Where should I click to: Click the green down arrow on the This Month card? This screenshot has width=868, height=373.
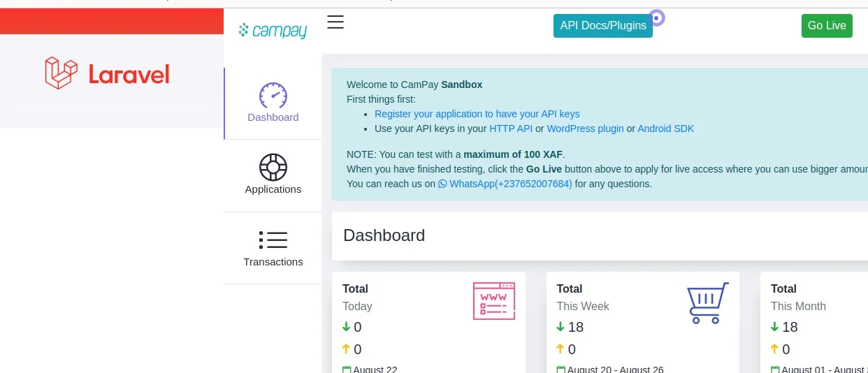774,326
